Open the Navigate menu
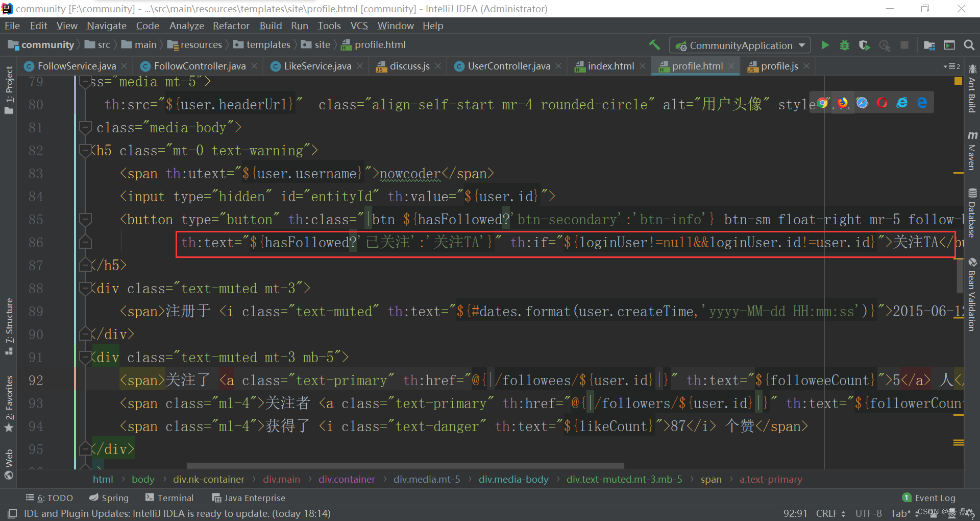This screenshot has width=980, height=521. point(106,26)
